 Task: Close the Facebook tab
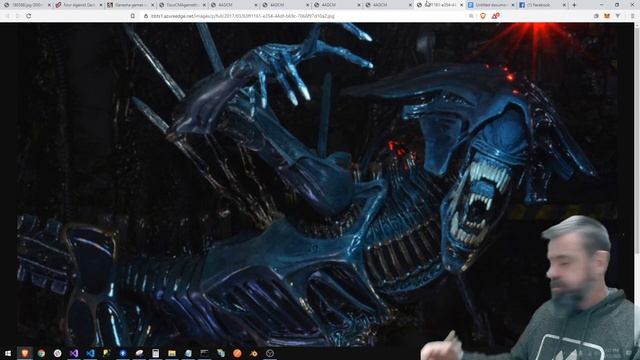(x=564, y=5)
